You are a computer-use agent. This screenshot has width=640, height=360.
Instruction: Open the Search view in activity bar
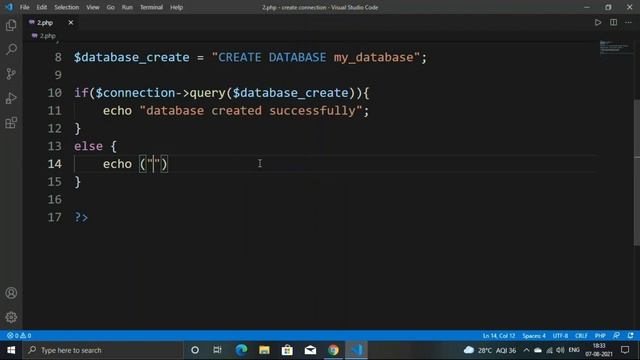tap(11, 50)
